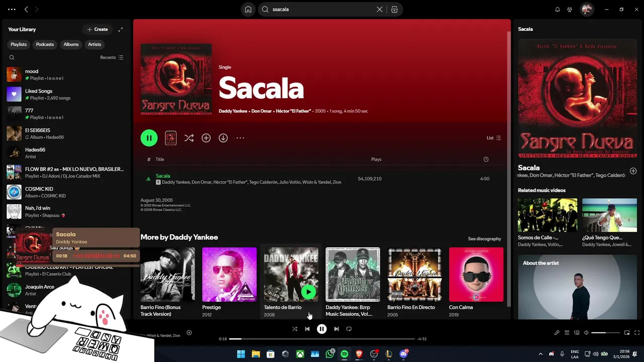Open the more options menu for Sacala
The image size is (644, 362).
coord(240,138)
